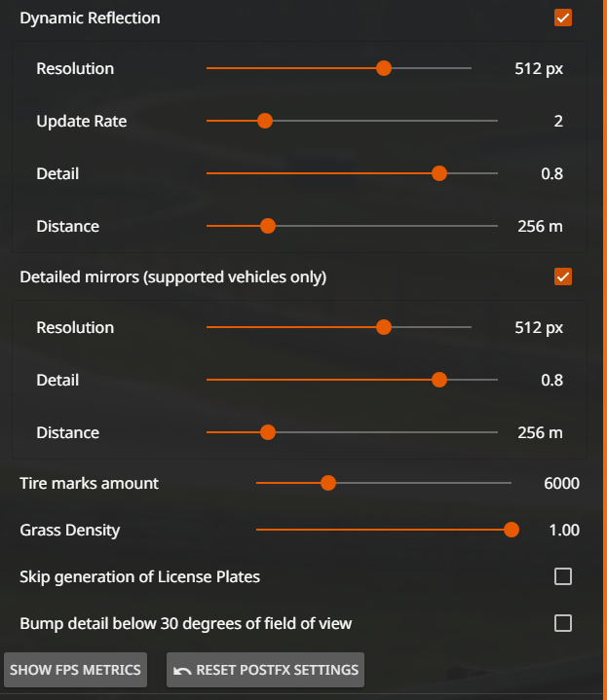Click Reset PostFX Settings button
The width and height of the screenshot is (607, 700).
[x=265, y=670]
